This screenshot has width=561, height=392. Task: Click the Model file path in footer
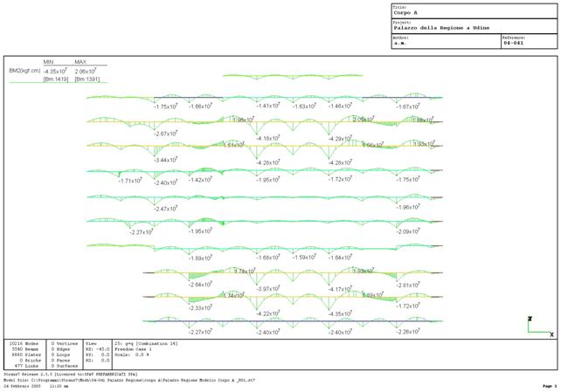click(105, 380)
